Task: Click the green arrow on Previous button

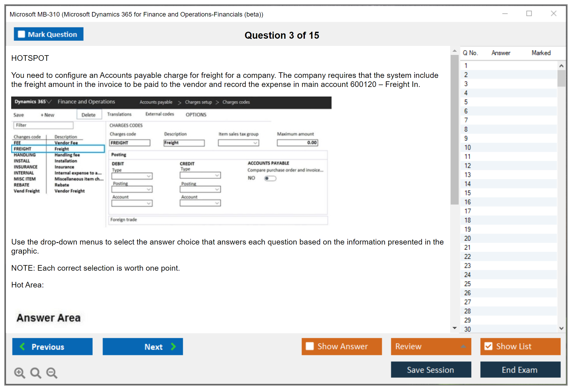Action: point(22,346)
